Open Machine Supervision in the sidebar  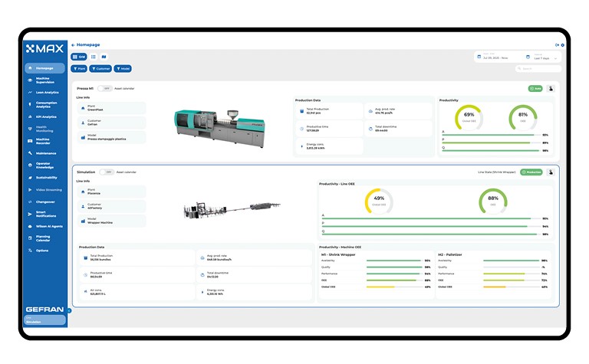44,80
